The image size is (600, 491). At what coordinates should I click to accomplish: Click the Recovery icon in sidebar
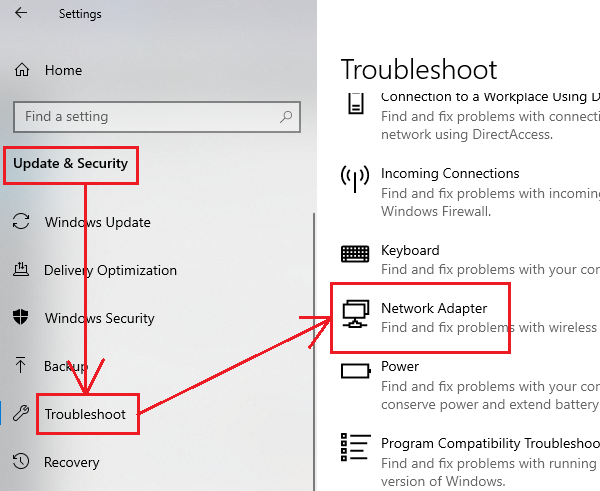(21, 462)
